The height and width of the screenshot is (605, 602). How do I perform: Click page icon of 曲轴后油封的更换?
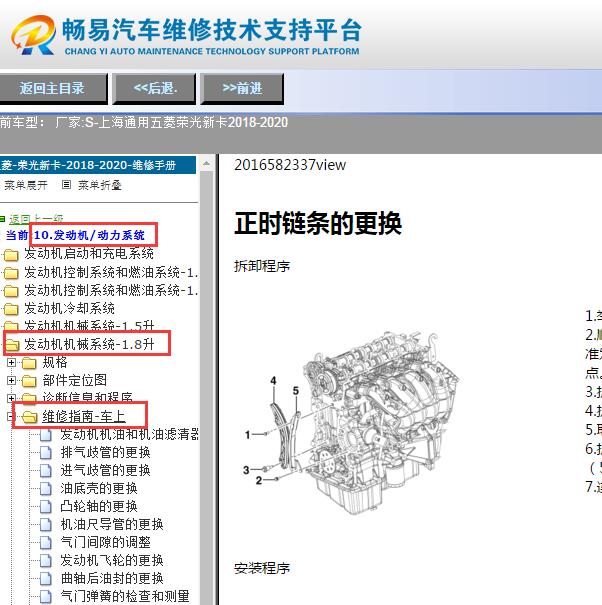click(46, 579)
